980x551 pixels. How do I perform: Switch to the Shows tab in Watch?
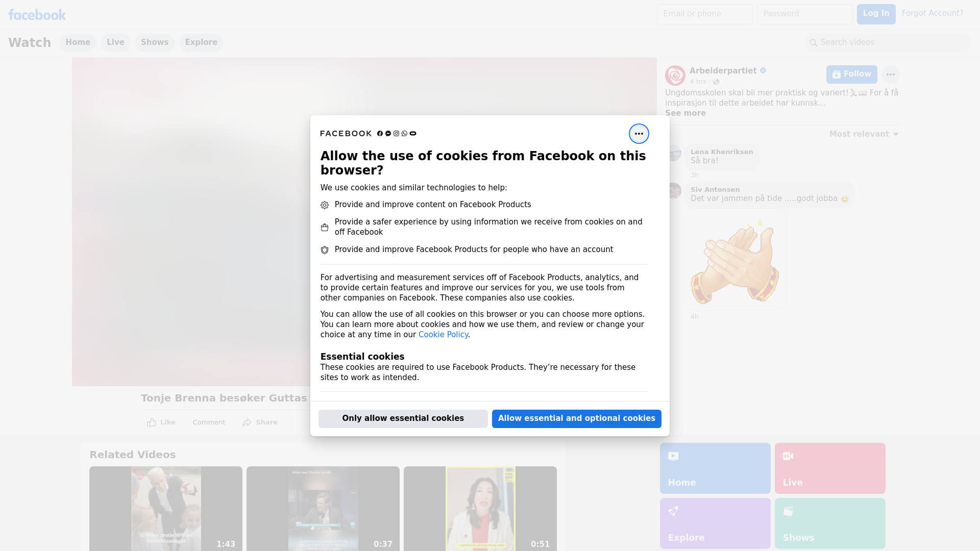pos(155,43)
